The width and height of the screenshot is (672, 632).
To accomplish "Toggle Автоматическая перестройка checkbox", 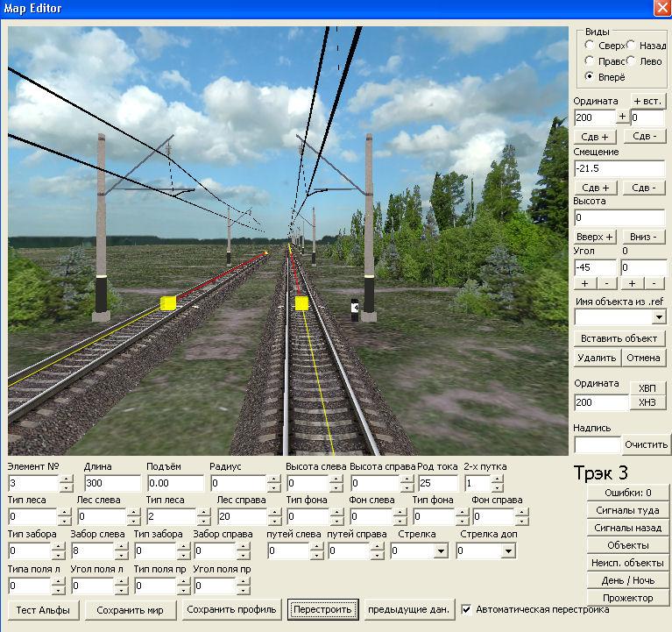I will point(467,609).
